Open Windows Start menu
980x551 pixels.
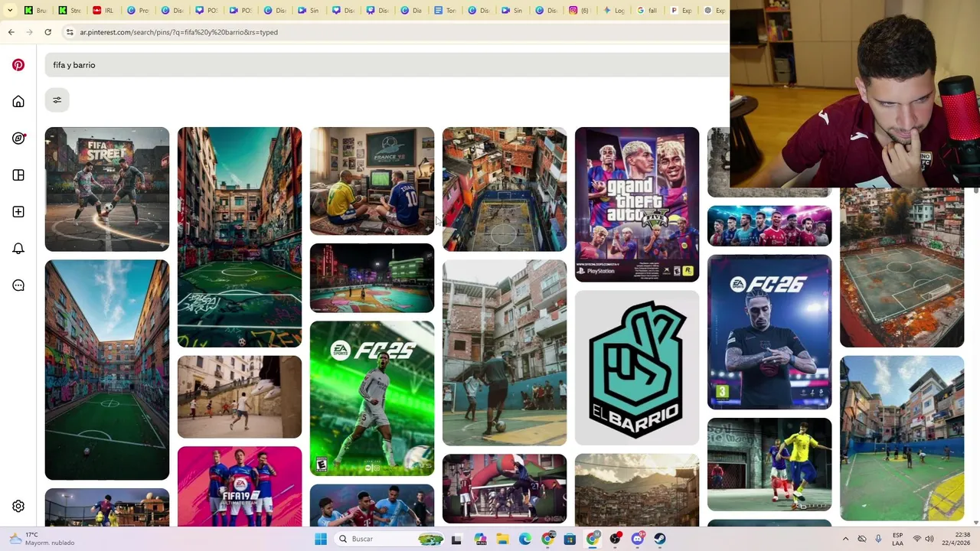(x=321, y=539)
